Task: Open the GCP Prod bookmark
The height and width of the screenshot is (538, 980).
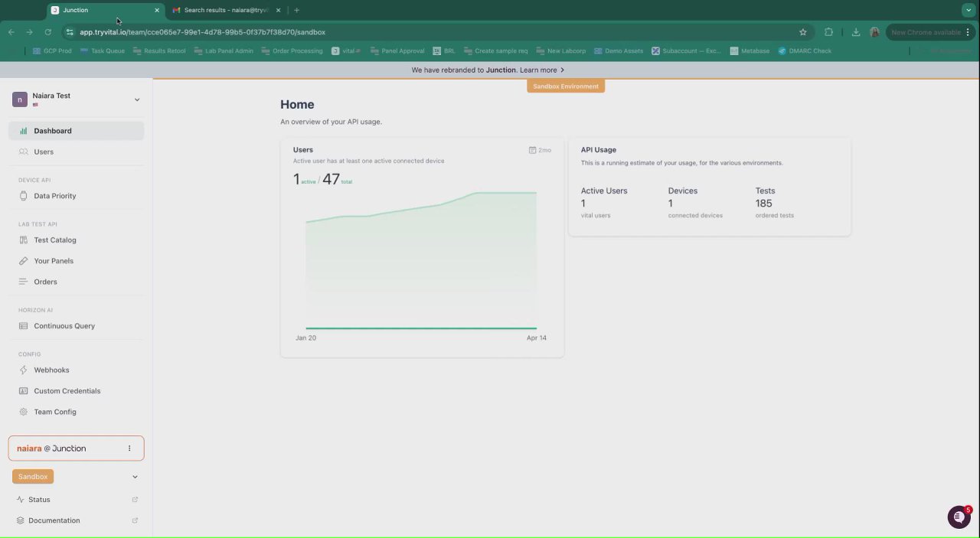Action: point(52,51)
